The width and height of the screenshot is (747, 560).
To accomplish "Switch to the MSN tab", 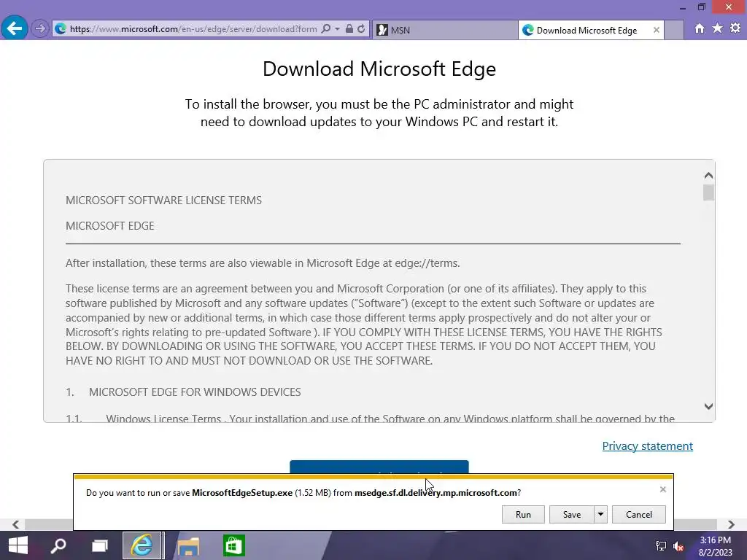I will [x=445, y=30].
